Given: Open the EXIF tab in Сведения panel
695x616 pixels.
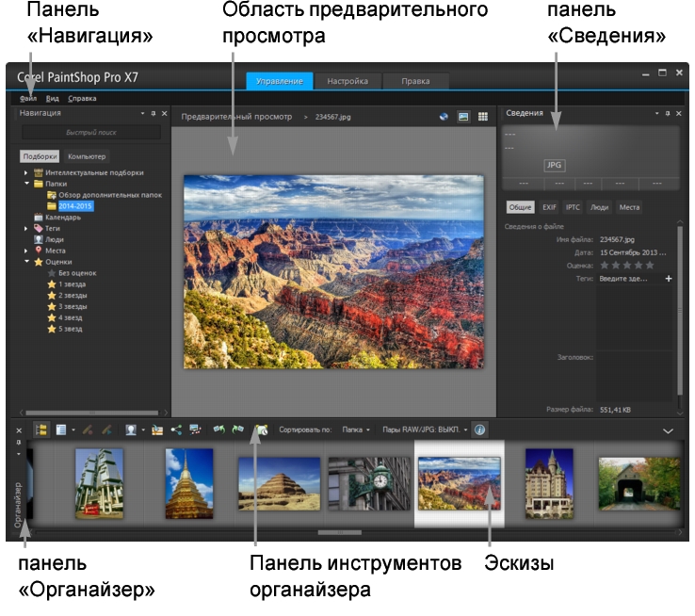Looking at the screenshot, I should pyautogui.click(x=549, y=206).
